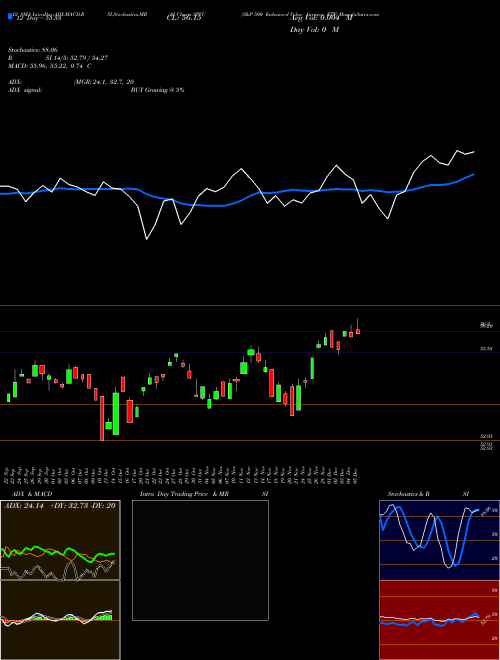The height and width of the screenshot is (660, 500).
Task: Click the '55.58' price axis label
Action: coord(486,349)
